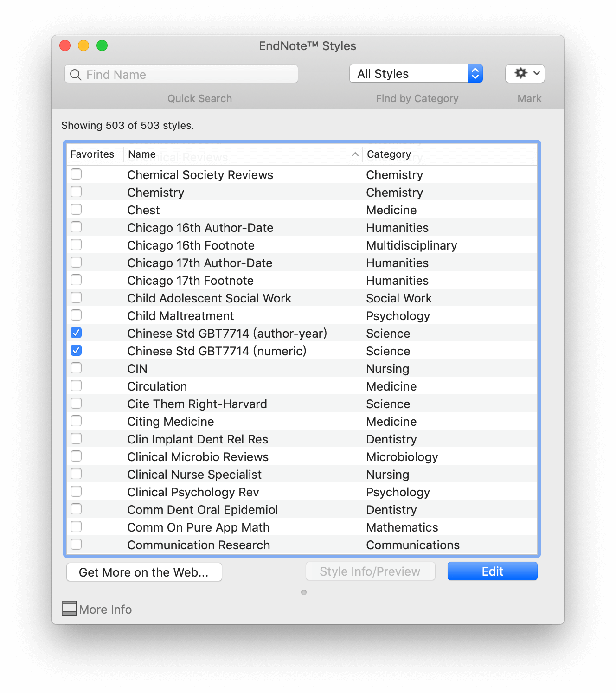The height and width of the screenshot is (693, 616).
Task: Uncheck Chinese Std GBT7714 (numeric) favorite
Action: (76, 350)
